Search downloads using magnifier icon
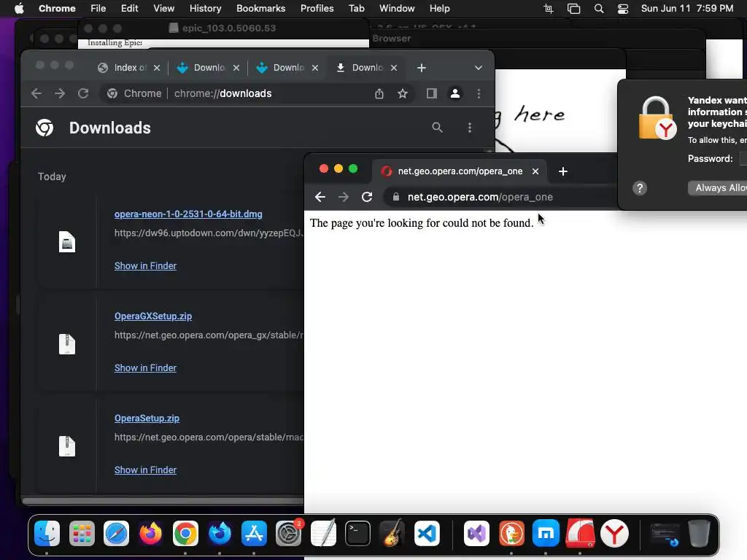This screenshot has height=560, width=747. tap(437, 128)
